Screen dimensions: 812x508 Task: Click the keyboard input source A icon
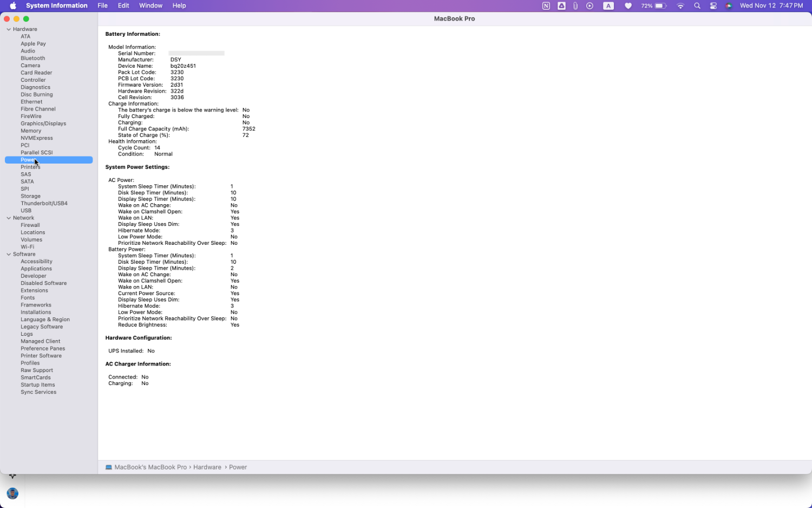coord(608,6)
